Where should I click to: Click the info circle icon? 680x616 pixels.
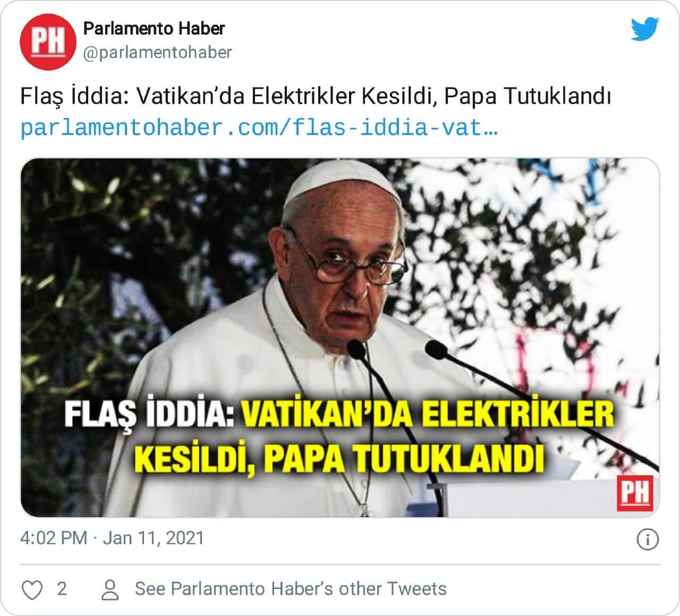648,539
